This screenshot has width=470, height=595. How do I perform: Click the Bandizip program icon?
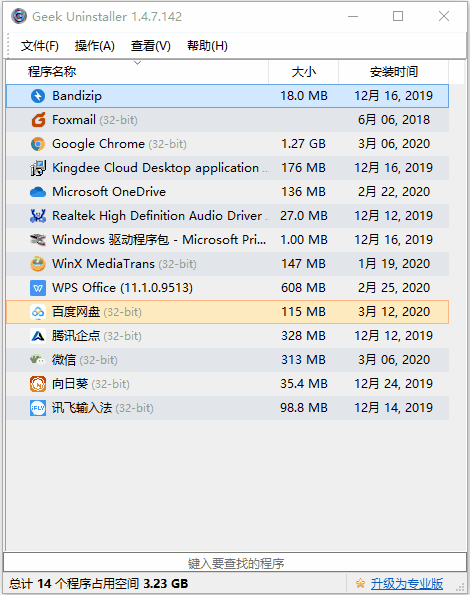[38, 96]
